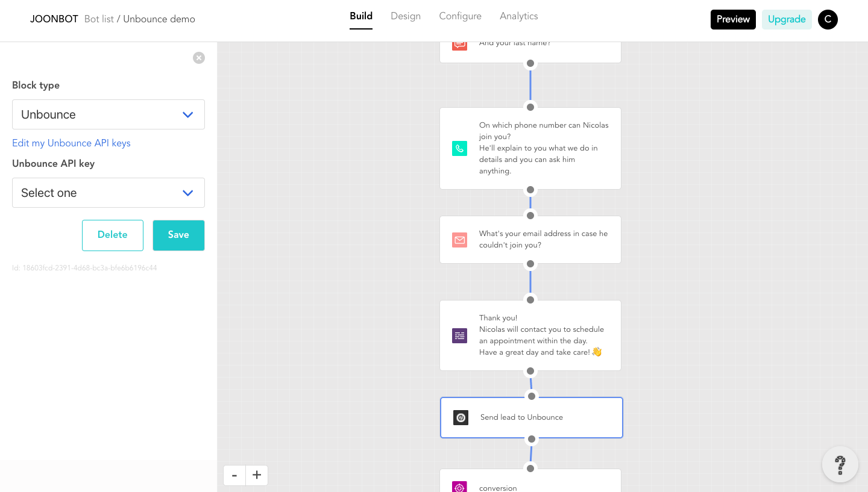This screenshot has width=868, height=492.
Task: Click the Unbounce demo breadcrumb text
Action: [x=159, y=19]
